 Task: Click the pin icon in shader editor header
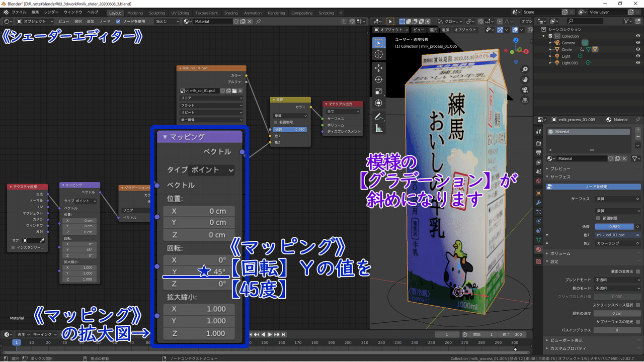[258, 22]
